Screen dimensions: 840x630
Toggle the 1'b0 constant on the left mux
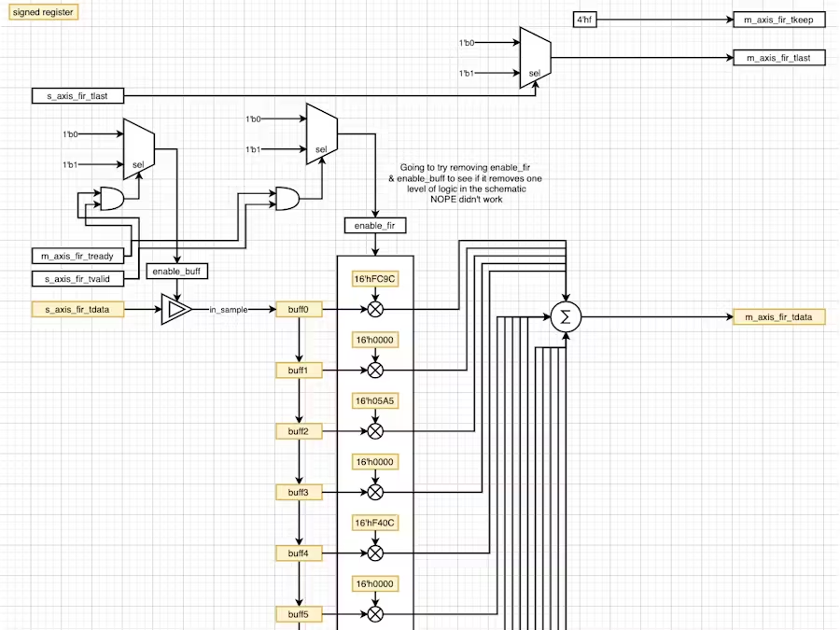[68, 133]
